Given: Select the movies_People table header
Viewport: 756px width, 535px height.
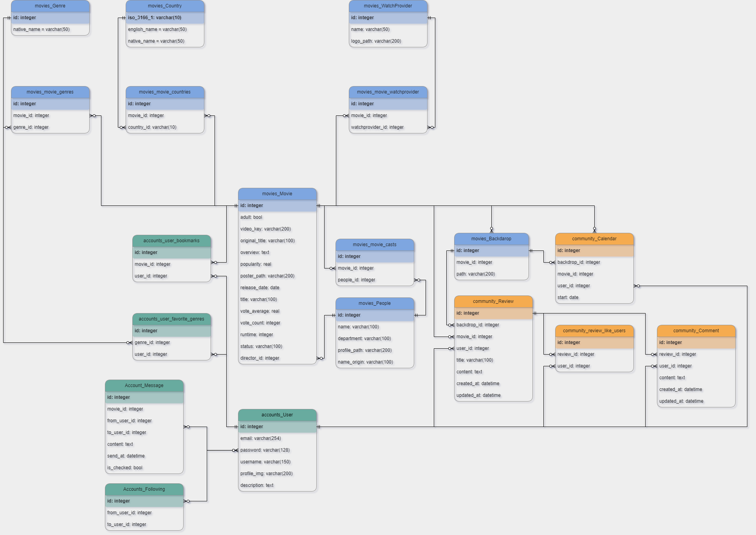Looking at the screenshot, I should coord(375,303).
